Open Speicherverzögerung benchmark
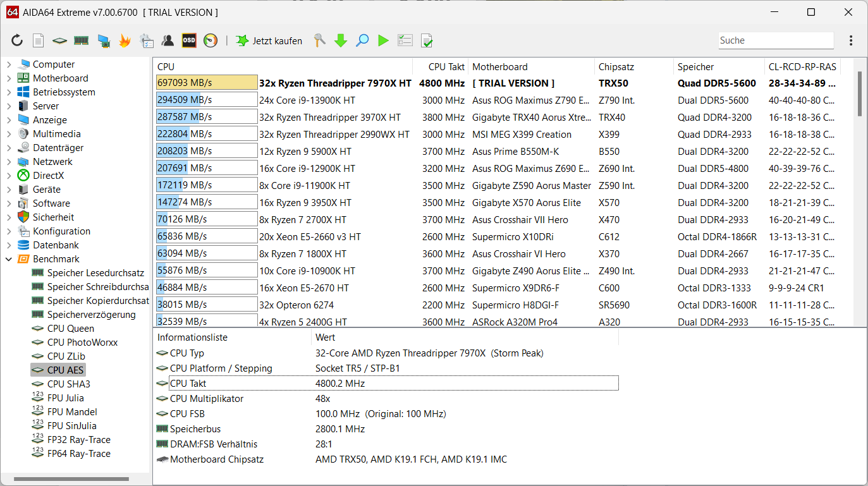The image size is (868, 486). [91, 315]
